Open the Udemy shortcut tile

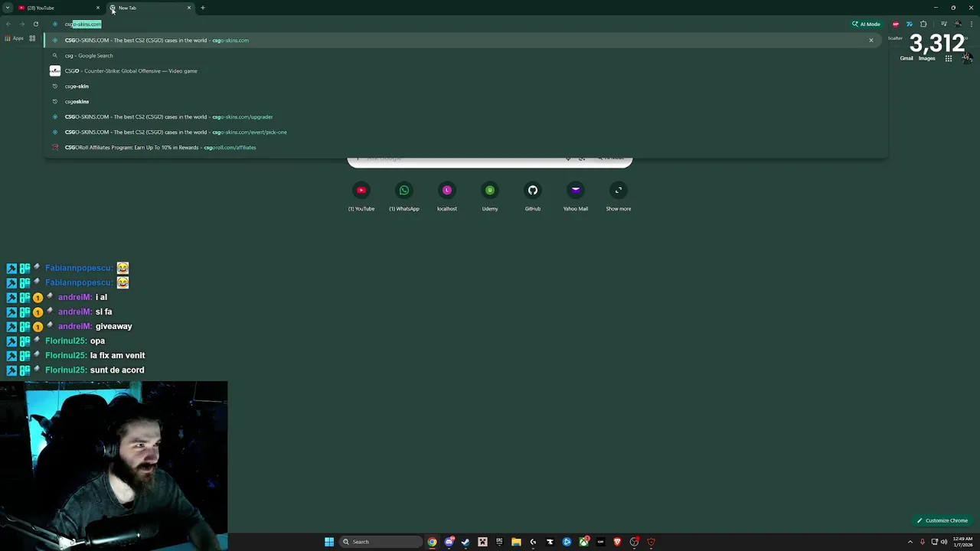point(490,197)
